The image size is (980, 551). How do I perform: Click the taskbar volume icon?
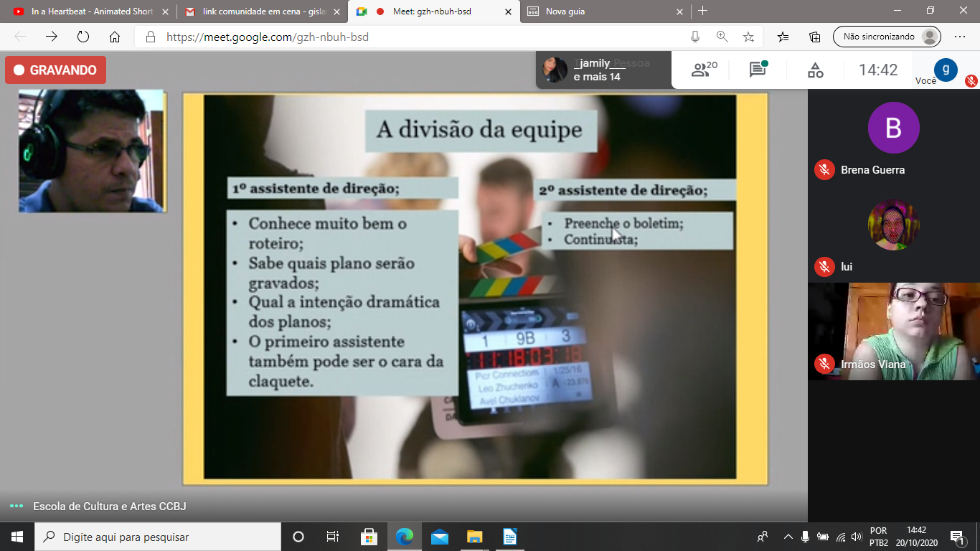856,537
